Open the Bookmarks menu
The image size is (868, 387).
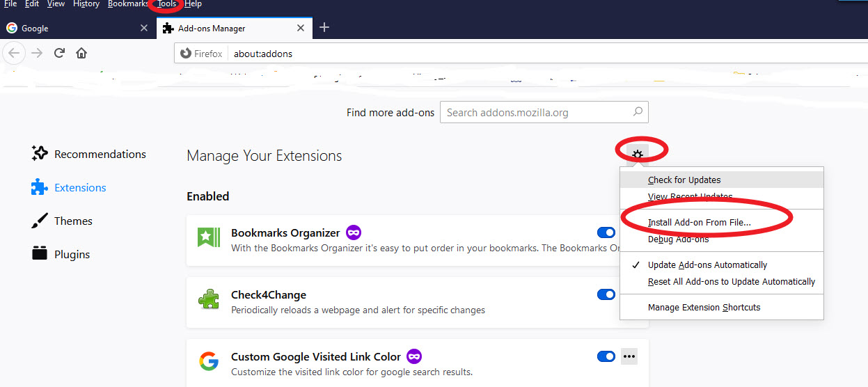point(128,4)
